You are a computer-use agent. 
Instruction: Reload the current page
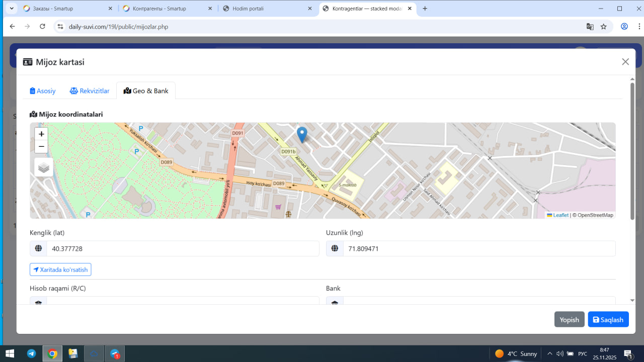click(x=42, y=27)
